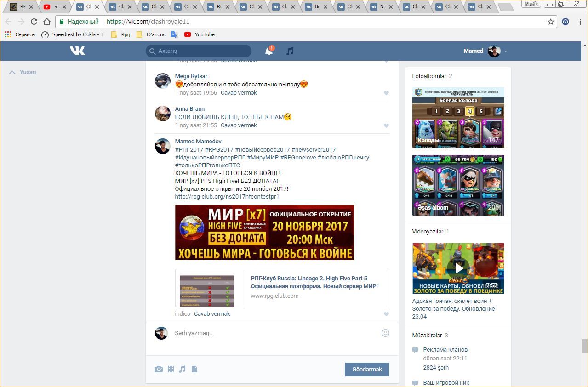This screenshot has height=387, width=588.
Task: Open the rpg-club.org/ns2017hfcontestpr1 link
Action: click(227, 197)
